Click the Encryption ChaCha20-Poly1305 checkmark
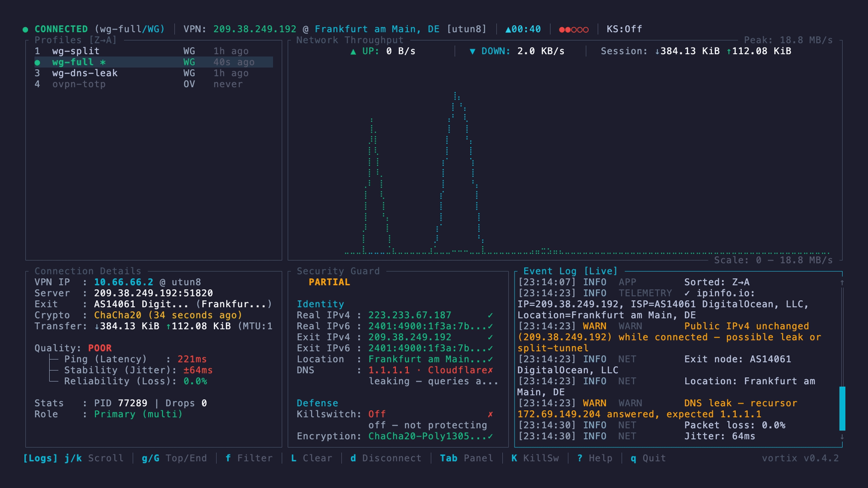The height and width of the screenshot is (488, 868). (x=491, y=436)
